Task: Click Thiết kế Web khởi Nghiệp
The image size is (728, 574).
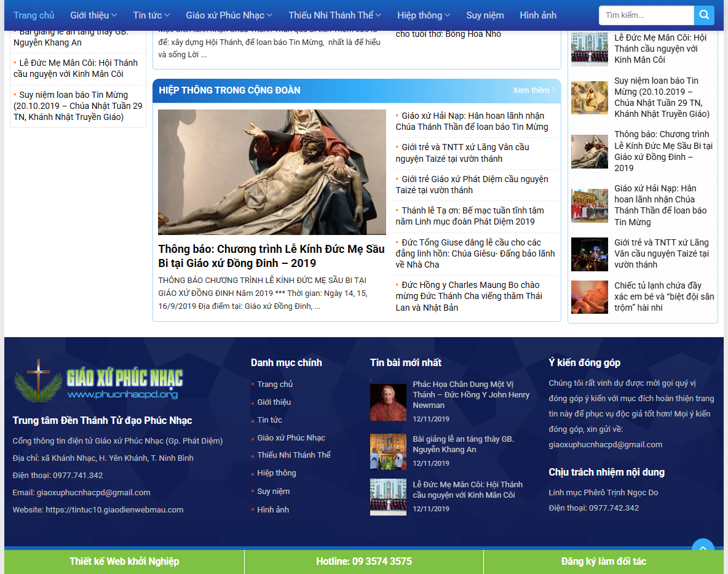Action: coord(124,561)
